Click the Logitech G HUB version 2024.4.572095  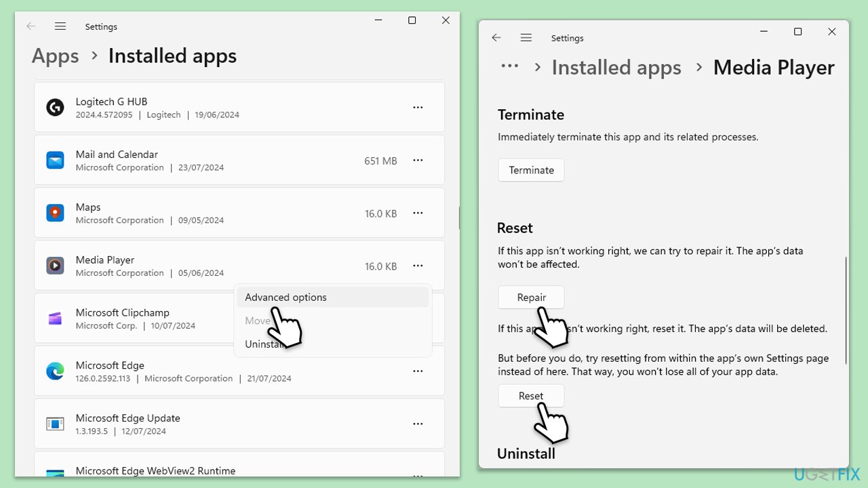(104, 115)
